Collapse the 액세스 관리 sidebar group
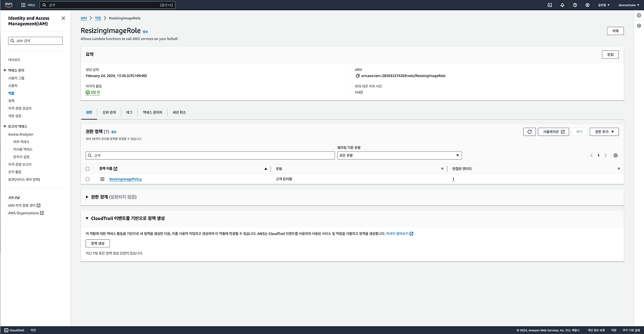 pos(5,71)
